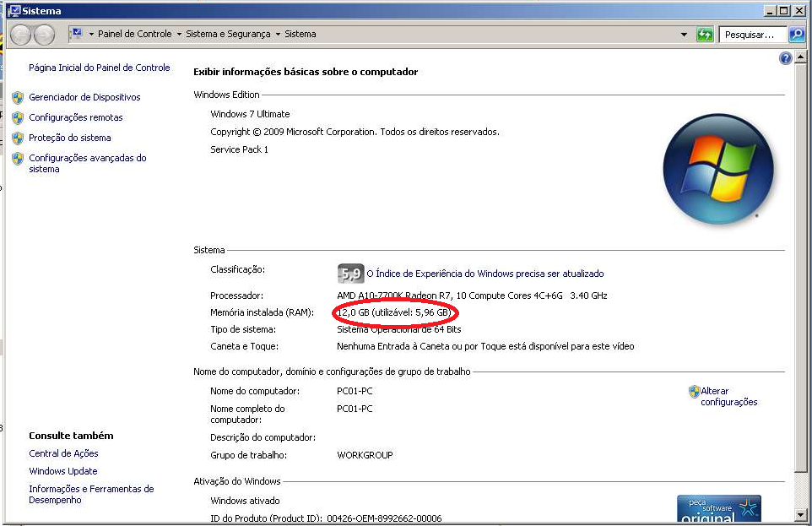Click the genuine software 'peça software original' badge
Screen dimensions: 812x526
(719, 508)
